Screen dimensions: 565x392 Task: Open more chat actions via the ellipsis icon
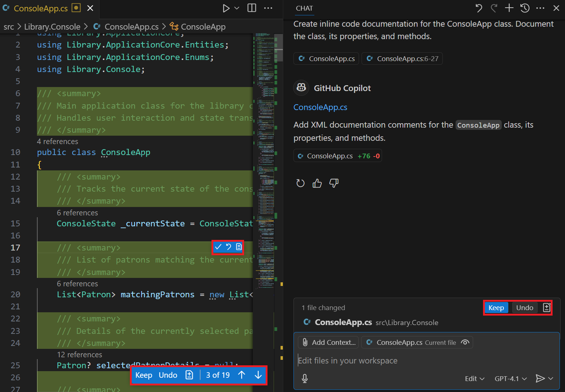(x=540, y=8)
